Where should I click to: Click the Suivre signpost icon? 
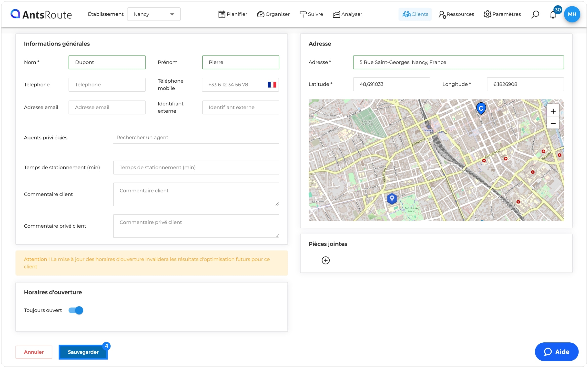pyautogui.click(x=303, y=14)
